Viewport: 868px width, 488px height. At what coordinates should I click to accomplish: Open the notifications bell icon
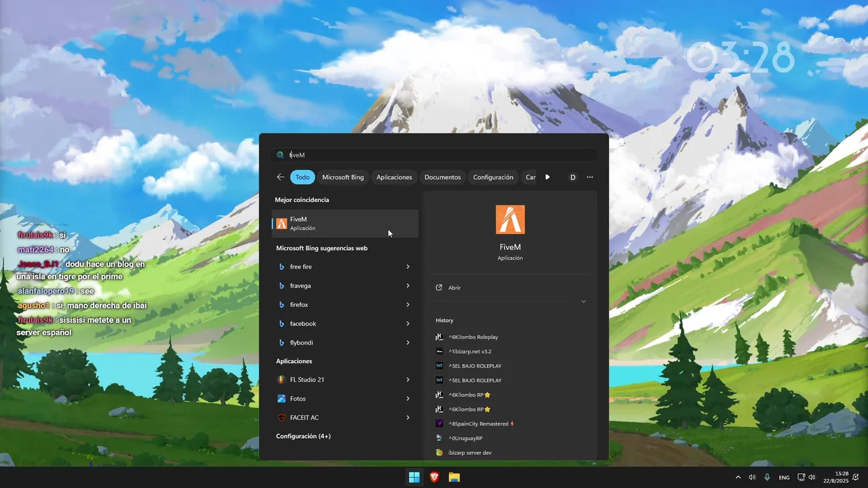pos(856,477)
